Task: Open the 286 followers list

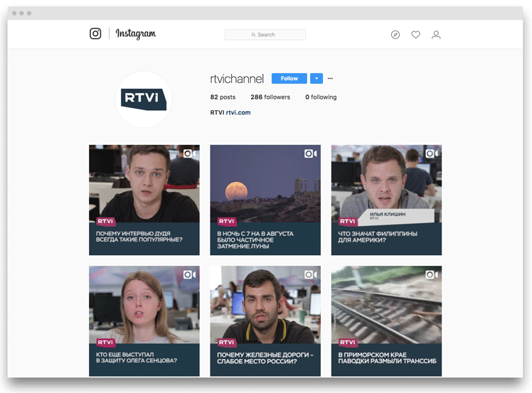Action: coord(270,97)
